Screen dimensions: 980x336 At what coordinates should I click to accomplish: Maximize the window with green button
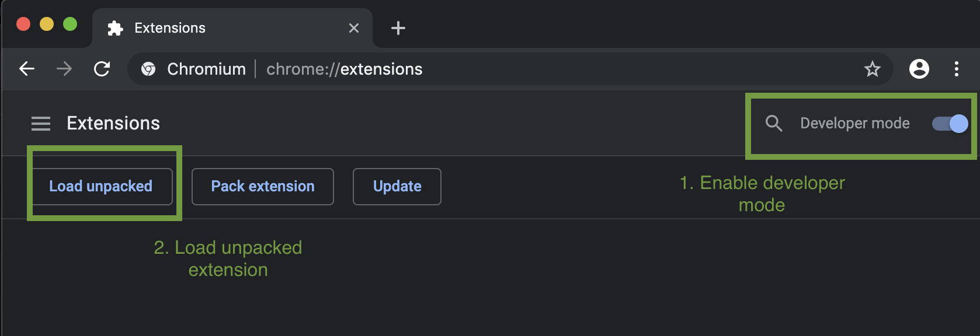pyautogui.click(x=70, y=24)
